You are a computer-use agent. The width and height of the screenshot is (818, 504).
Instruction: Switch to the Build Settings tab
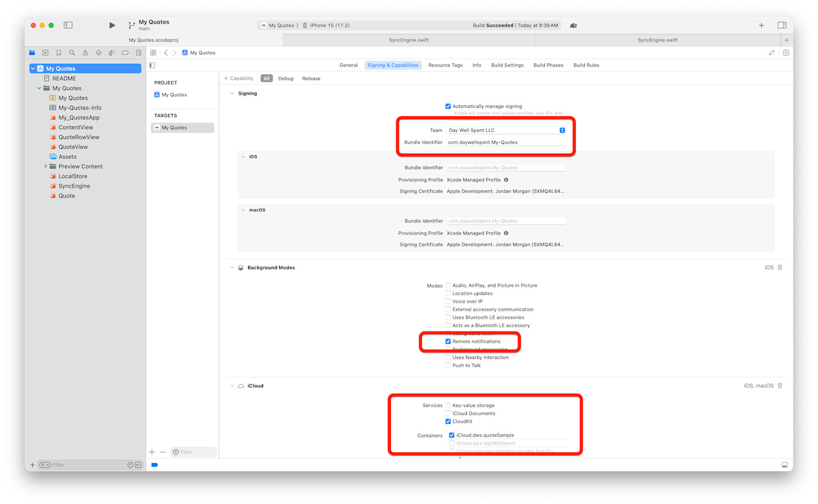507,65
